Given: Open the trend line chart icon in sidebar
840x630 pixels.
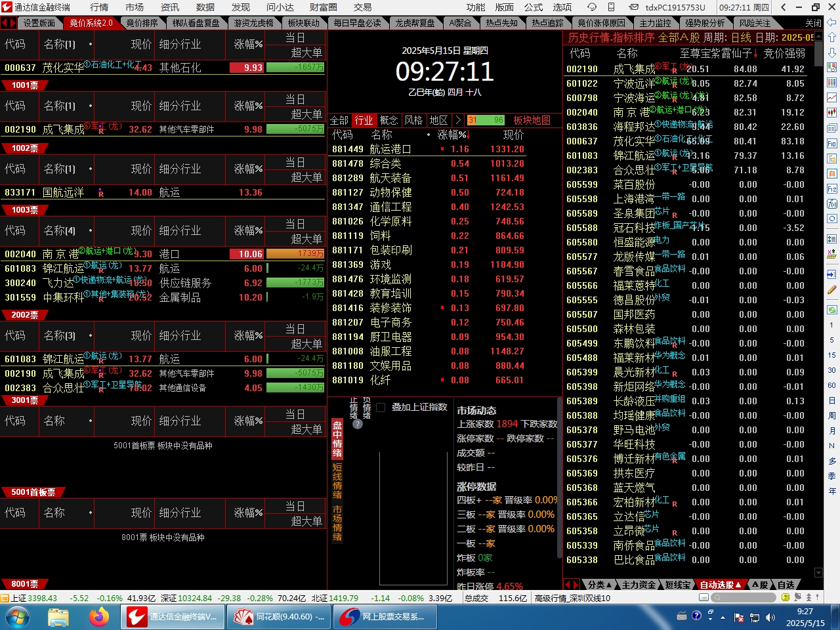Looking at the screenshot, I should coord(832,97).
